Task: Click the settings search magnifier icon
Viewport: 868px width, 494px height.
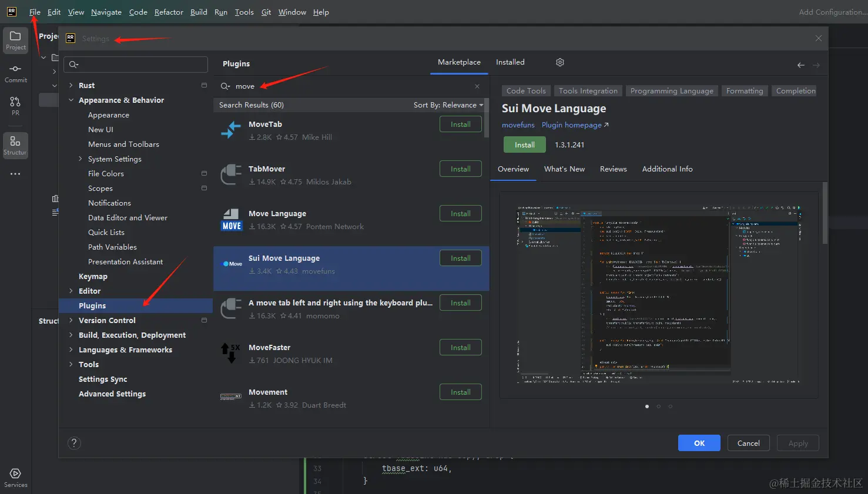Action: (x=73, y=65)
